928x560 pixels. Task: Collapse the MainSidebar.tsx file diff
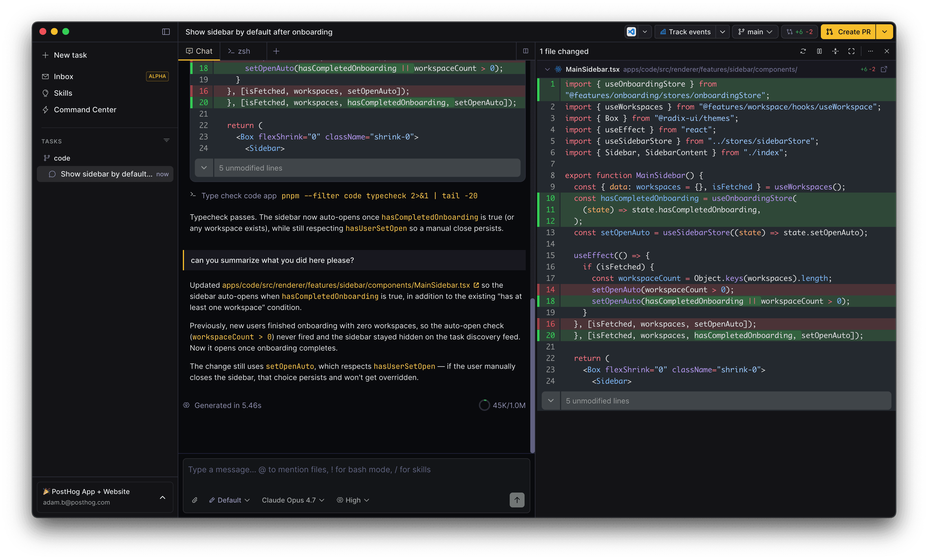tap(547, 69)
